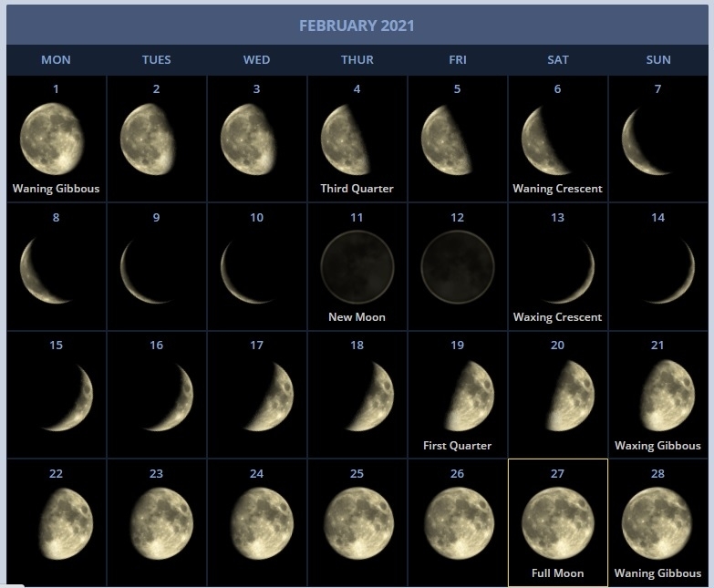Click the moon image for February 22
The height and width of the screenshot is (588, 714).
[66, 524]
